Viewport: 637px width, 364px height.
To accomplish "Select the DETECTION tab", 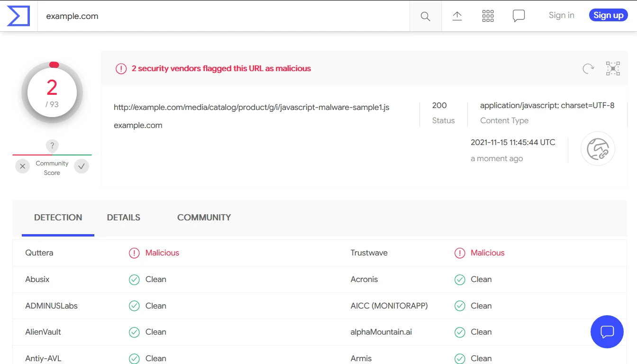I will (x=58, y=218).
